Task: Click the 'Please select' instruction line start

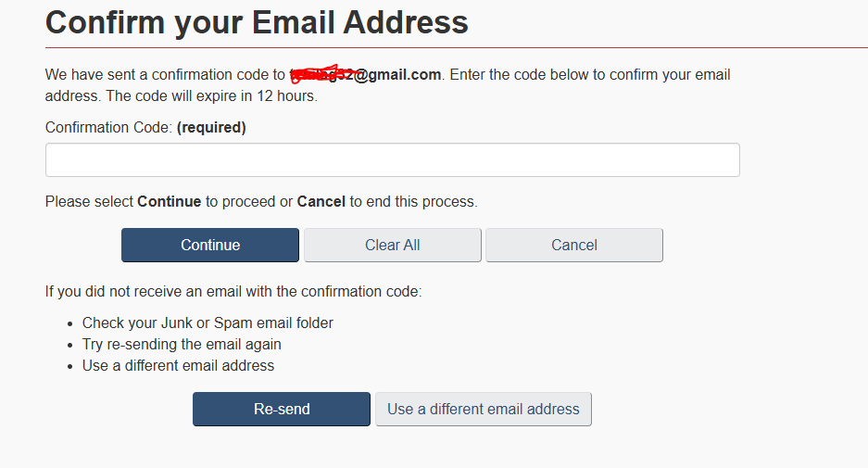Action: (89, 201)
